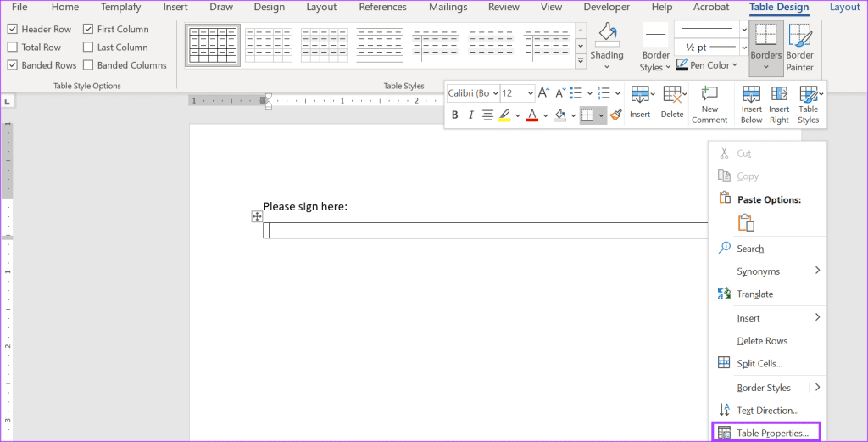Toggle the Header Row checkbox
Image resolution: width=868 pixels, height=442 pixels.
(x=12, y=29)
